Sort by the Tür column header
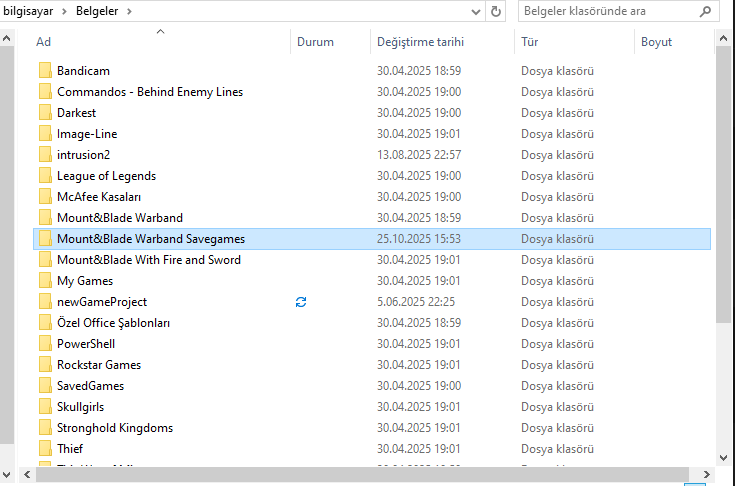 click(x=575, y=42)
